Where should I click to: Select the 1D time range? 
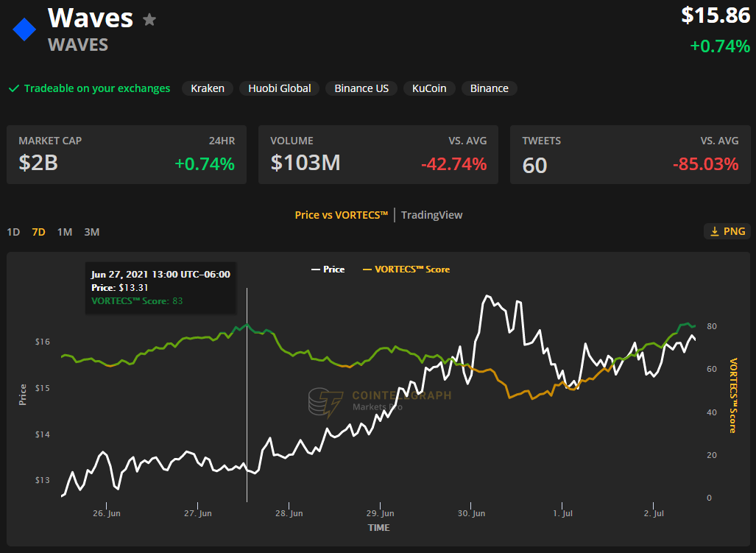13,232
